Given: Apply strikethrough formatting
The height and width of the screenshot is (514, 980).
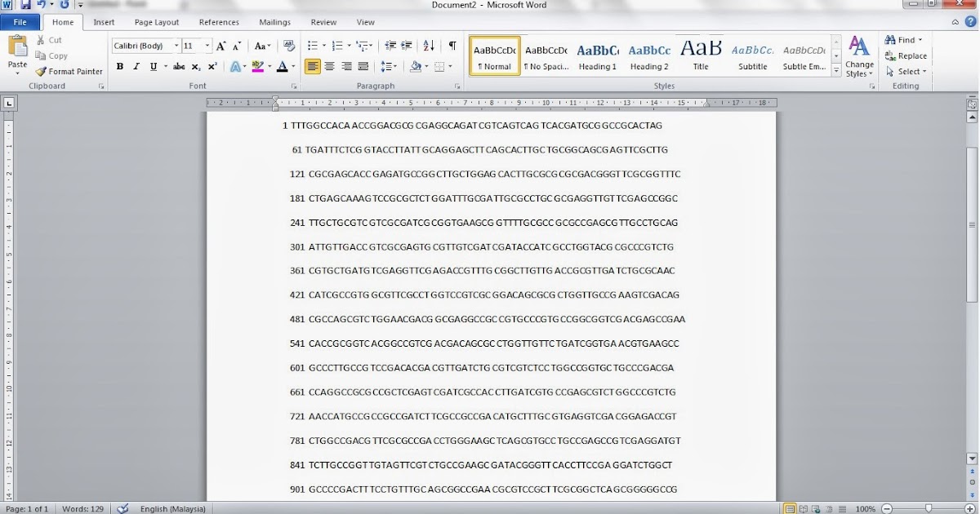Looking at the screenshot, I should 179,66.
